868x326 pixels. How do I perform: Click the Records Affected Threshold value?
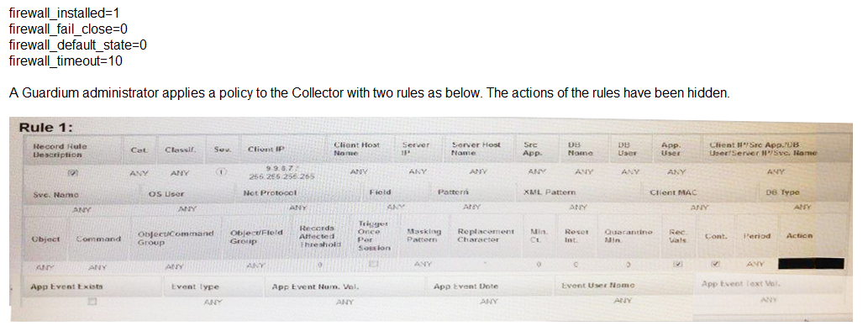(321, 266)
